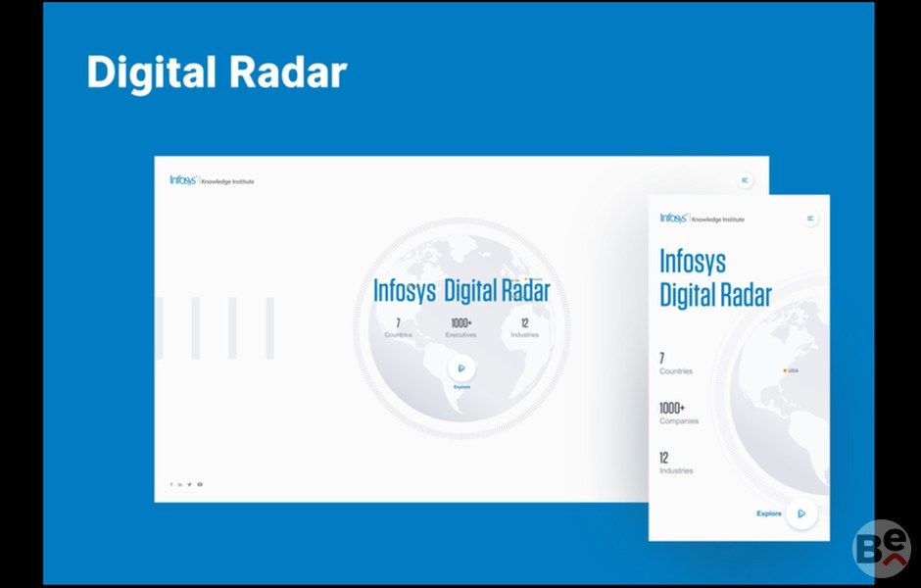Select the 12 Industries stat in mobile view
The height and width of the screenshot is (588, 921).
[675, 464]
